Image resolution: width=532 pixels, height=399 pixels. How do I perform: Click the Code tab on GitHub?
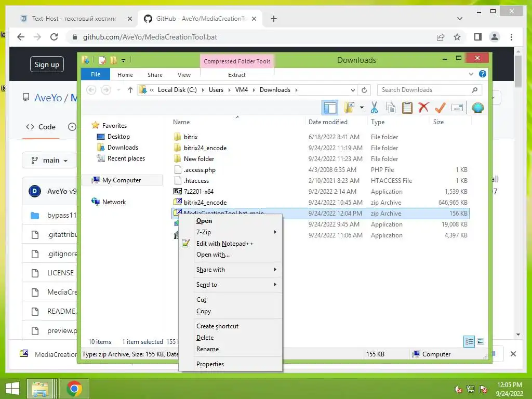(x=41, y=127)
